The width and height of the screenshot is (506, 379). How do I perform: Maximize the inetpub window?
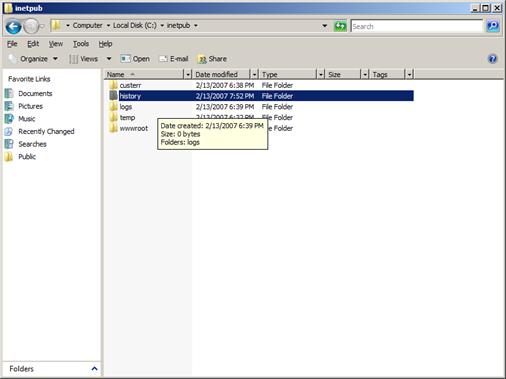[x=486, y=8]
